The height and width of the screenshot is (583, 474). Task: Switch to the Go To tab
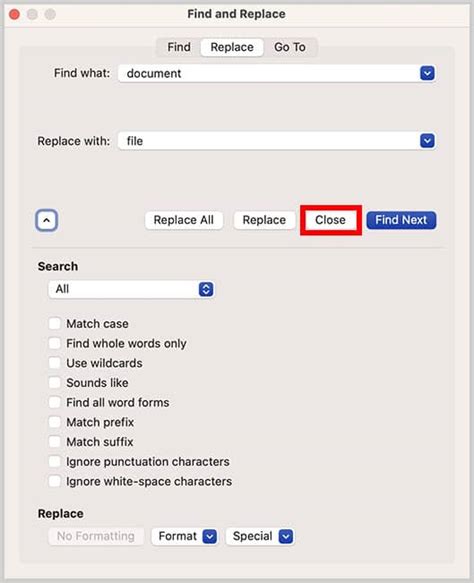[290, 47]
